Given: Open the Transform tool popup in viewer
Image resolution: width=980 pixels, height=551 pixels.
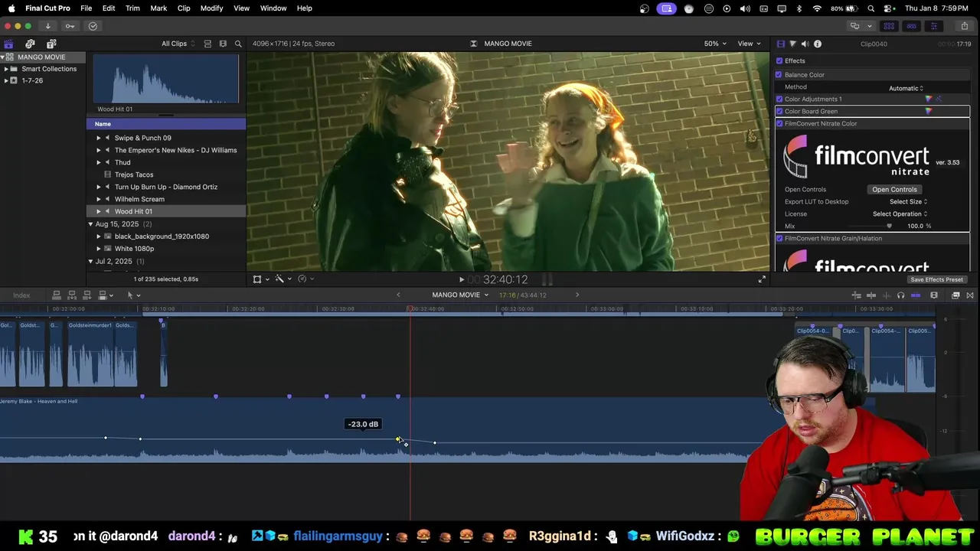Looking at the screenshot, I should [260, 279].
